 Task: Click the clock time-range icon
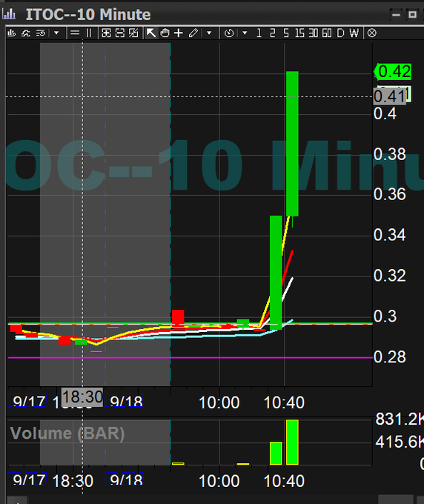229,33
